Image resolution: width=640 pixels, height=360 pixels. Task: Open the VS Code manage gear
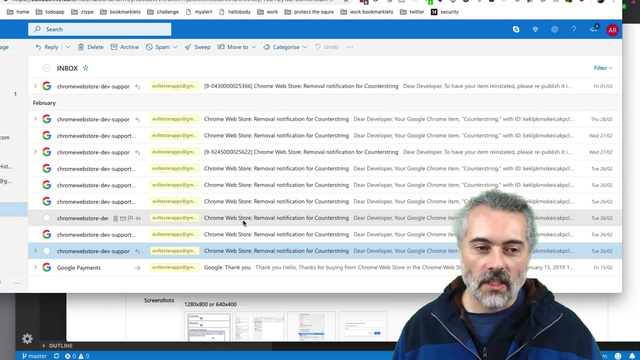click(x=27, y=338)
